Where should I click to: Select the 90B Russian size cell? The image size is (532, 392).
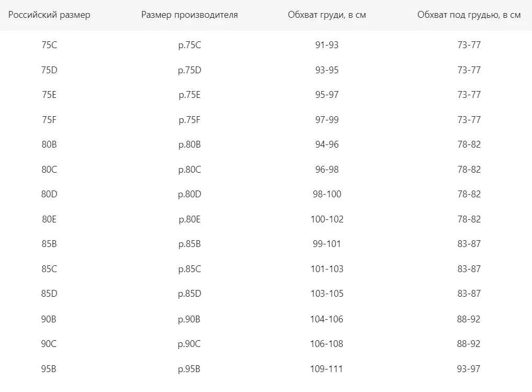pyautogui.click(x=49, y=319)
